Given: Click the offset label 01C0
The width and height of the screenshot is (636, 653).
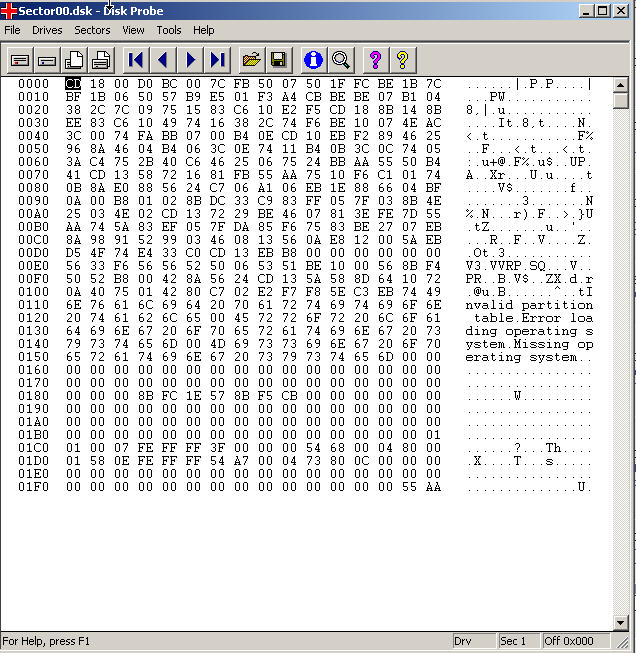Looking at the screenshot, I should pyautogui.click(x=33, y=448).
